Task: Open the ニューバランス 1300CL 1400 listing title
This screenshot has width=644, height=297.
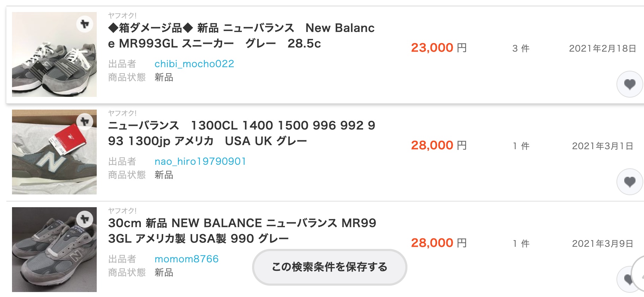Action: point(241,133)
